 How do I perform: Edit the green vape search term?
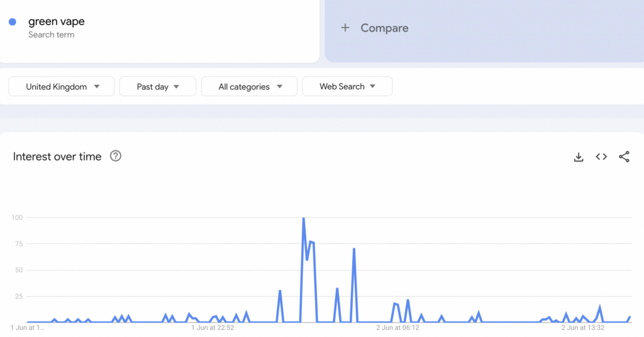(x=57, y=22)
